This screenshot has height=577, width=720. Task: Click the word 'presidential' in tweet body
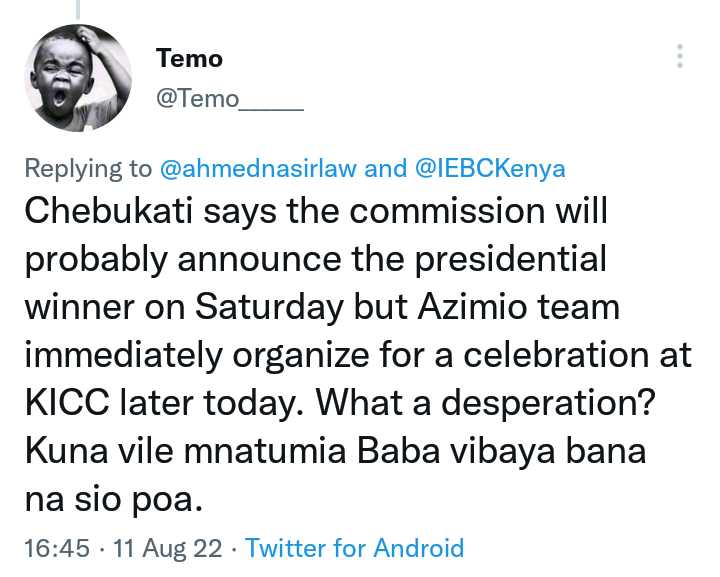point(511,260)
